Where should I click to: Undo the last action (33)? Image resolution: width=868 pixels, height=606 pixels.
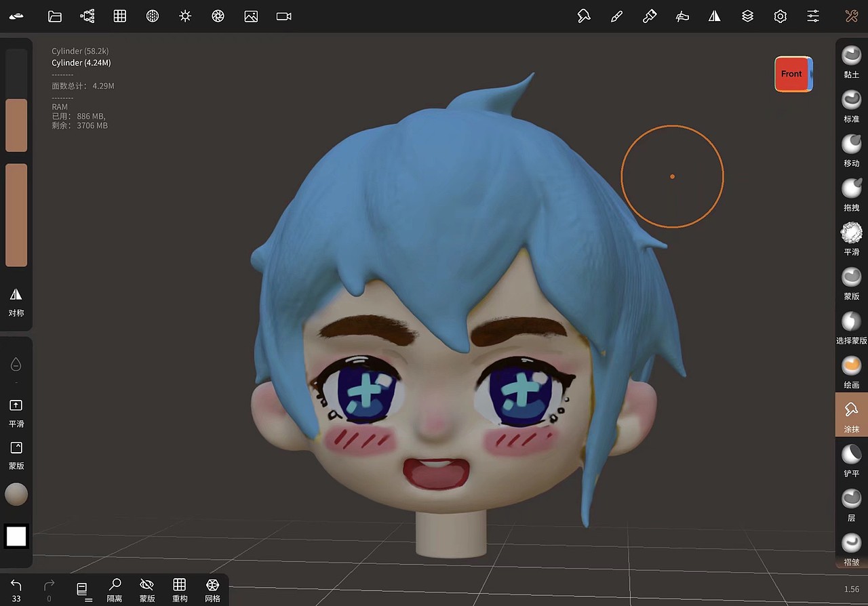tap(16, 590)
